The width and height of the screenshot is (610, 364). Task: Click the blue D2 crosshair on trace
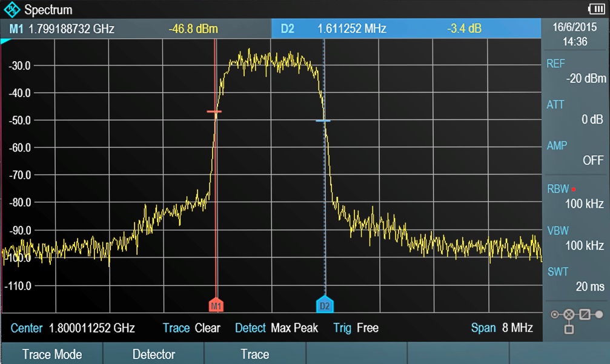click(323, 121)
